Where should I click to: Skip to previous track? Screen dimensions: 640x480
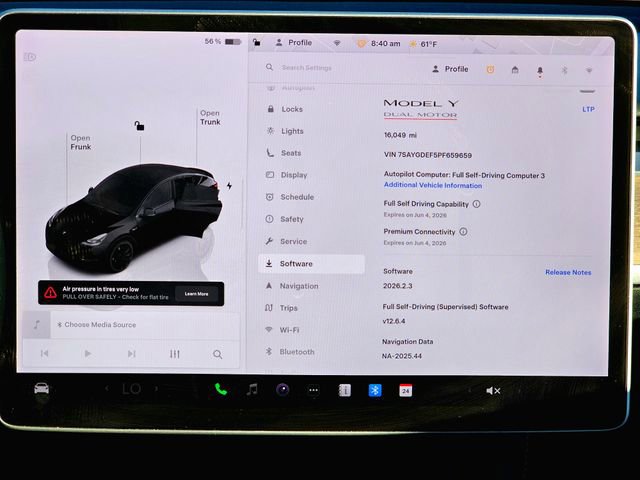pos(44,353)
